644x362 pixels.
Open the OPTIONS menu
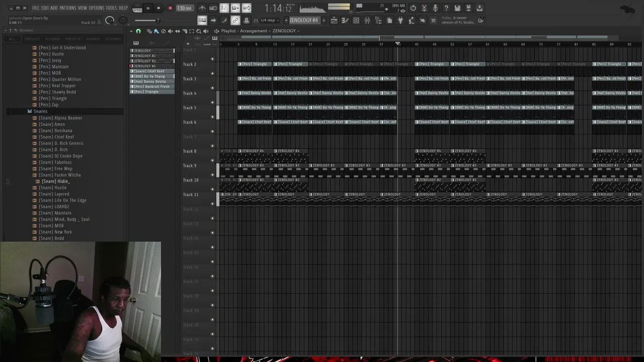click(97, 8)
